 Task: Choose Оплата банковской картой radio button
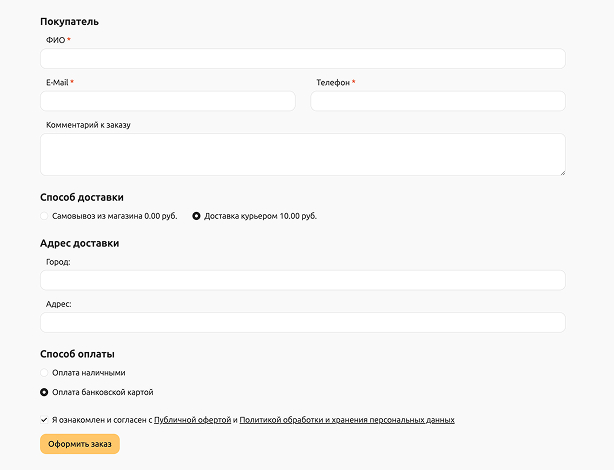click(44, 392)
